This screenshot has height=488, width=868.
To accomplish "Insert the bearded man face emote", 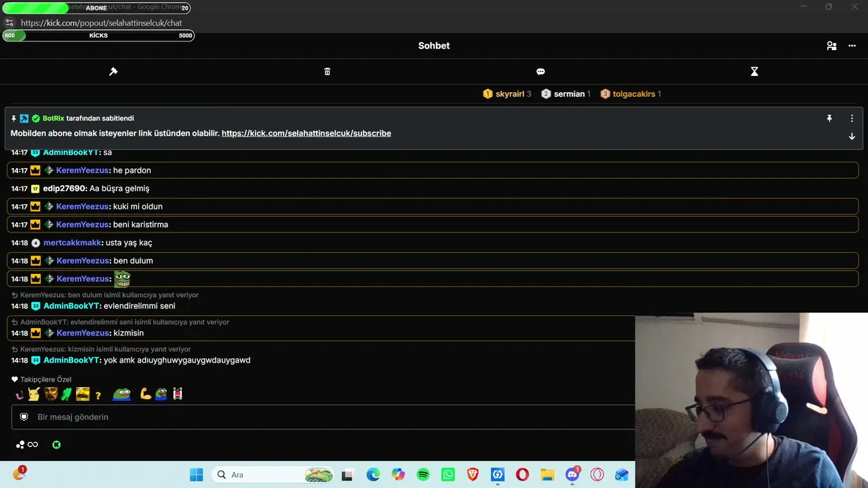I will point(50,394).
